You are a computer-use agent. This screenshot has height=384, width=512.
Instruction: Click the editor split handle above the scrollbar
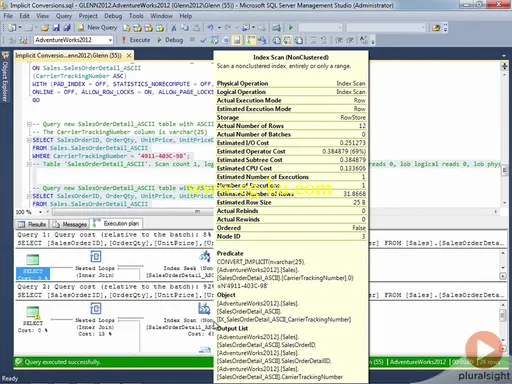coord(504,66)
